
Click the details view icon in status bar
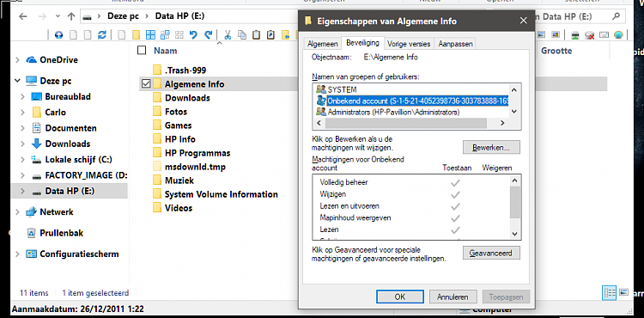click(609, 292)
